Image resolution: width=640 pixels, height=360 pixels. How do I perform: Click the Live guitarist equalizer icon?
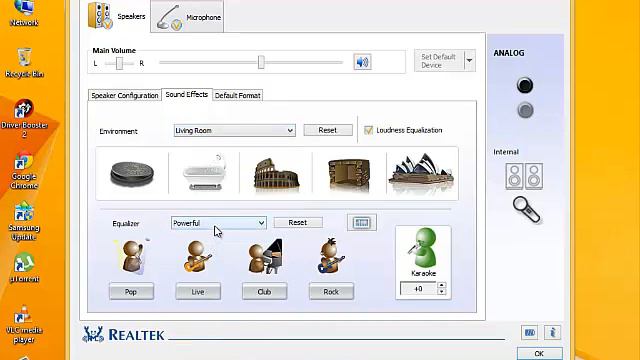click(198, 256)
